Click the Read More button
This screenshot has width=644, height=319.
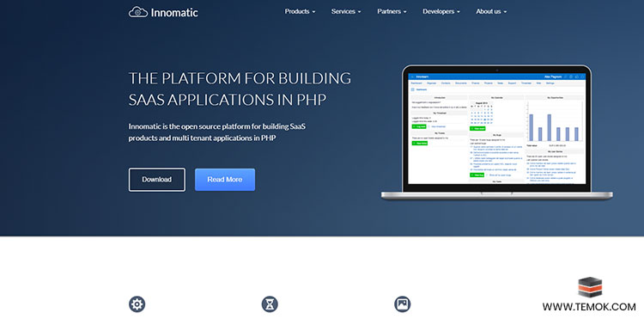pos(225,180)
